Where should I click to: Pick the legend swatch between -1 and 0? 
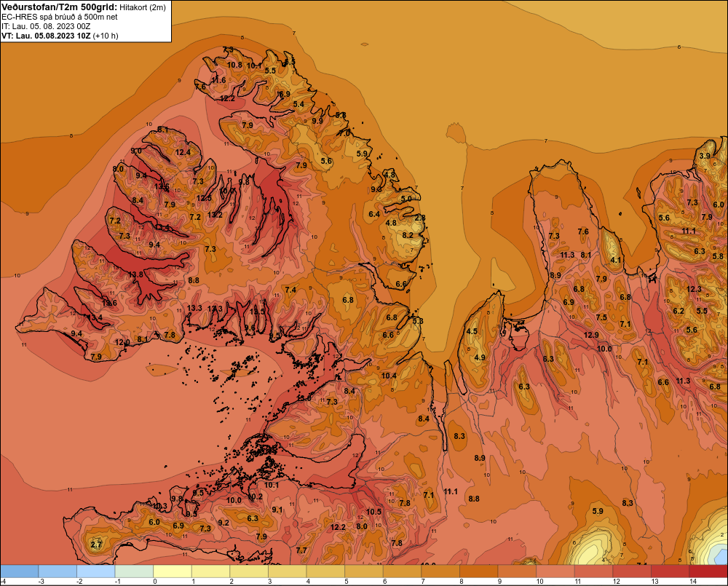134,571
